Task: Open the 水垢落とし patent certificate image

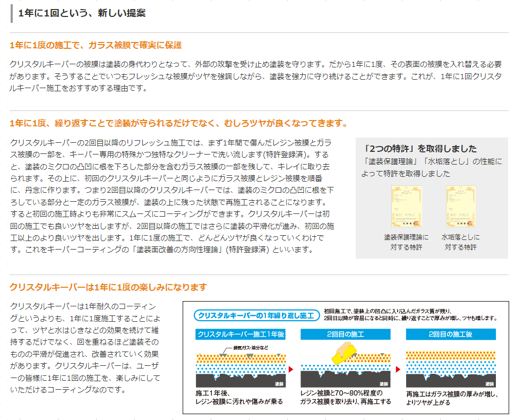Action: (460, 206)
